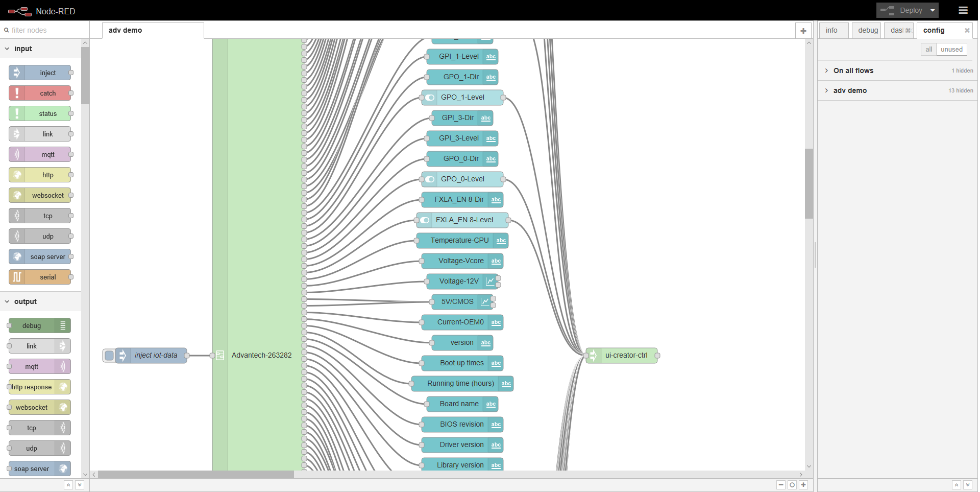Toggle the GPO_1-Level switch node
This screenshot has height=492, width=980.
click(462, 97)
